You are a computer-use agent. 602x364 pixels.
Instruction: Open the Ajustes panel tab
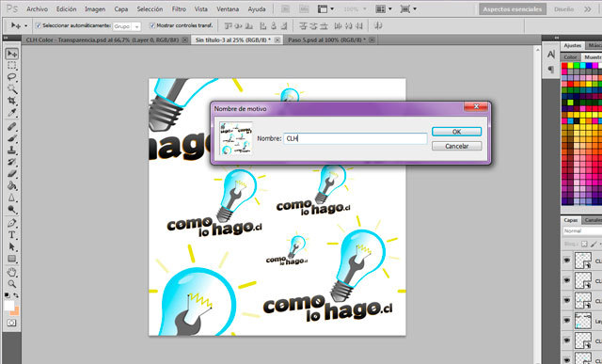point(573,46)
